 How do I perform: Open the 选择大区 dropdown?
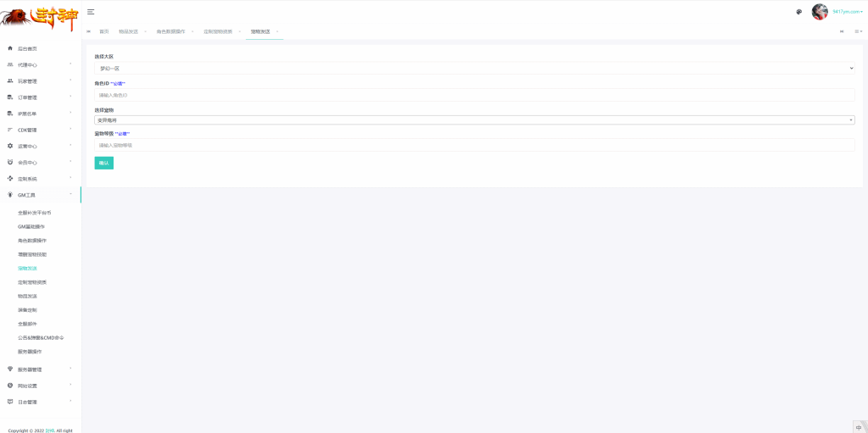tap(474, 68)
